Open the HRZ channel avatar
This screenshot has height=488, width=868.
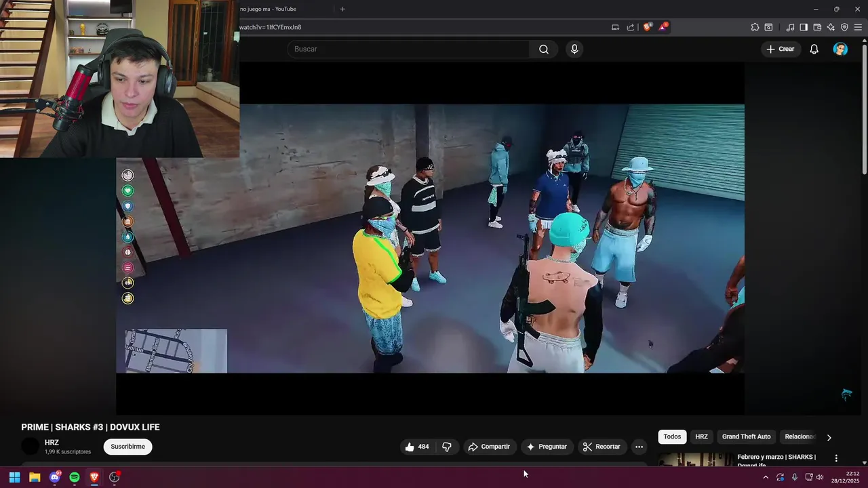tap(31, 447)
